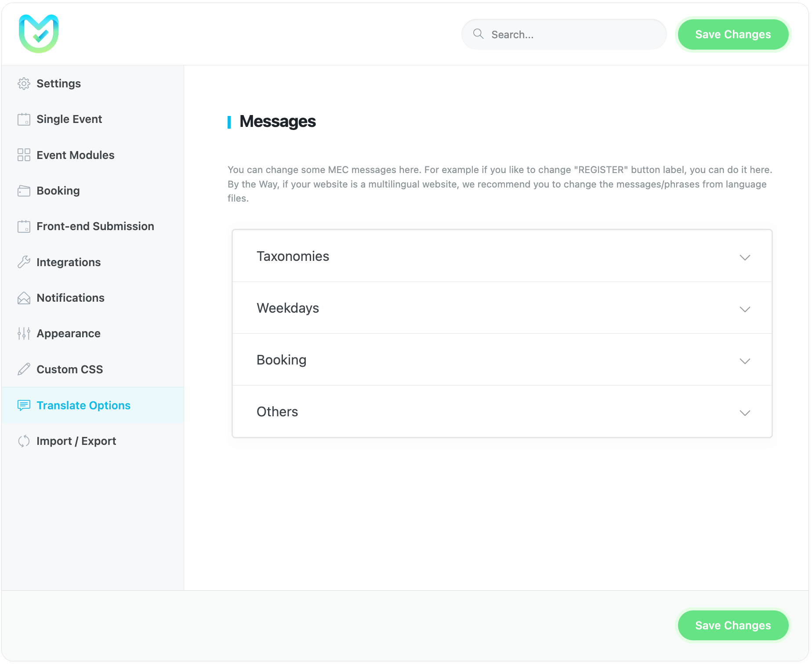Click the Notifications envelope icon
This screenshot has width=812, height=664.
[24, 298]
